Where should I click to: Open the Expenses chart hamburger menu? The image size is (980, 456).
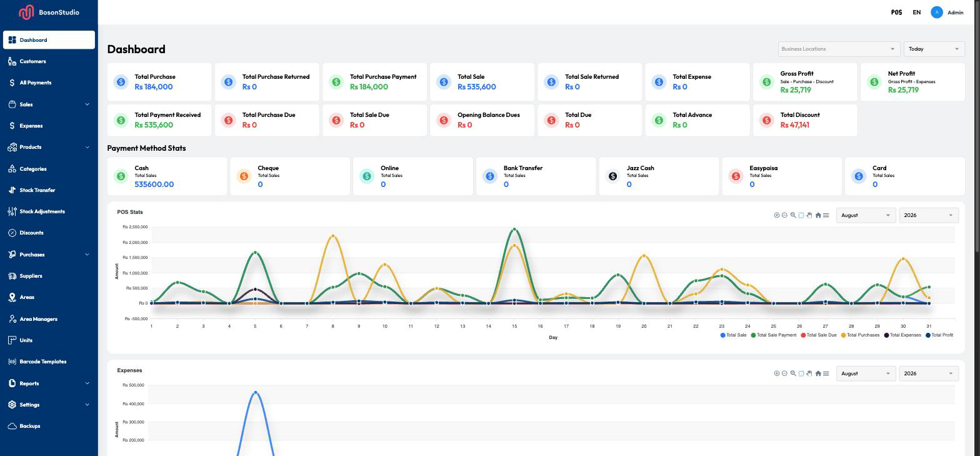pyautogui.click(x=826, y=373)
